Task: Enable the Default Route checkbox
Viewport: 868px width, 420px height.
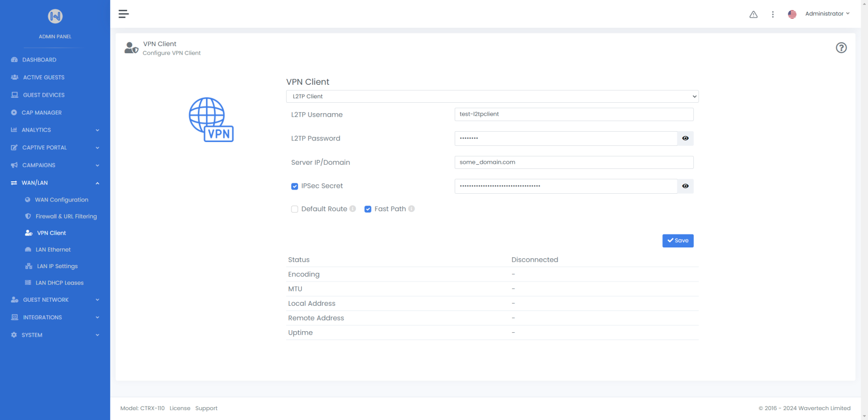Action: [295, 209]
